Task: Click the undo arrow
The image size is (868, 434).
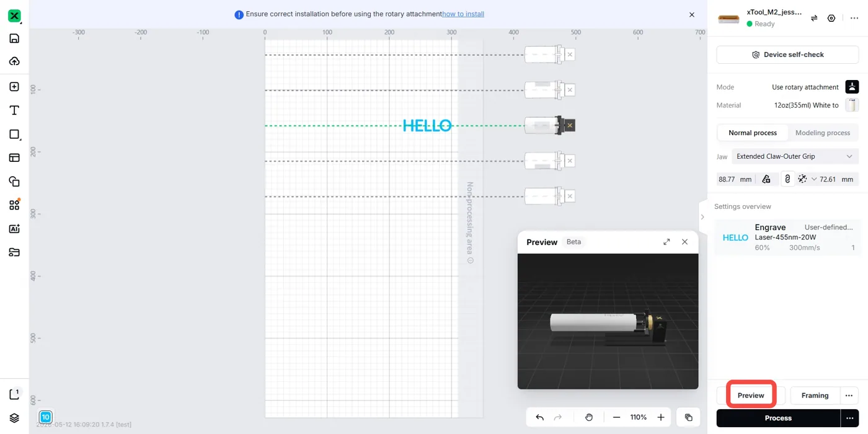Action: click(x=539, y=417)
